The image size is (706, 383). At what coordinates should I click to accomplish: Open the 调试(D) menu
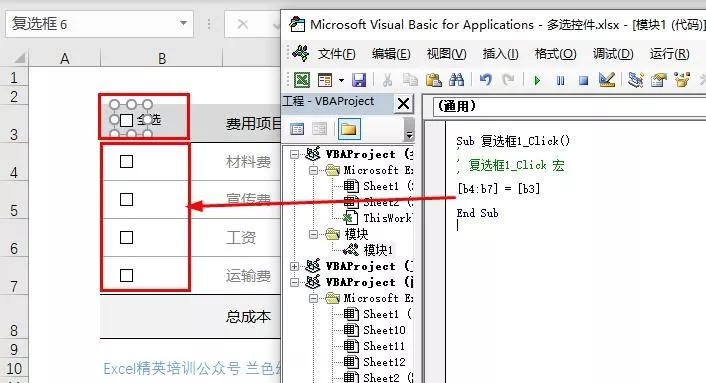click(613, 54)
